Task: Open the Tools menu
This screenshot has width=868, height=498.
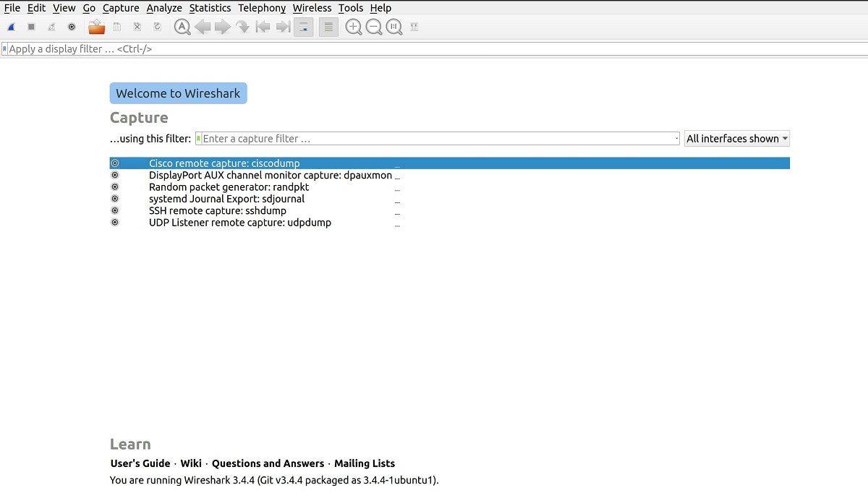Action: (351, 8)
